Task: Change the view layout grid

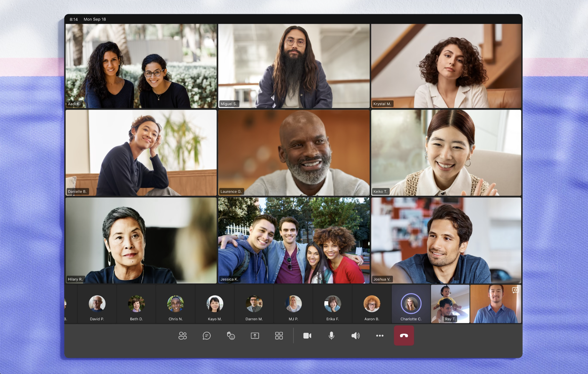Action: [279, 336]
